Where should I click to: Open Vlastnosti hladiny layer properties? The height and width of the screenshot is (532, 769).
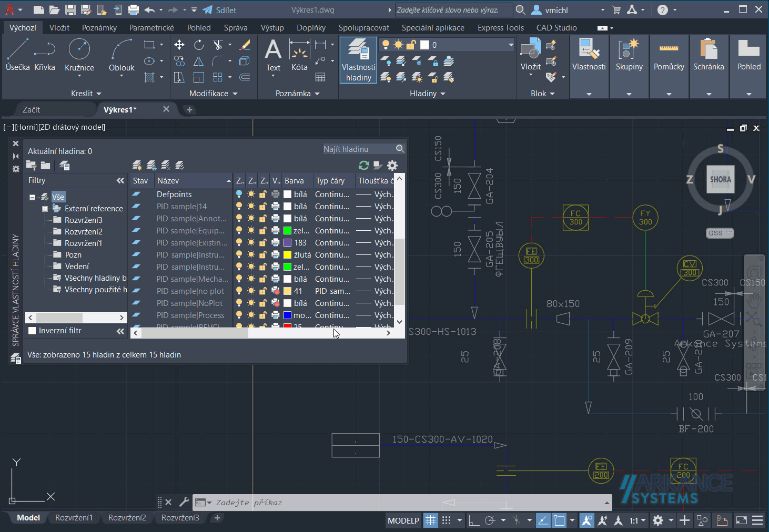click(x=359, y=60)
